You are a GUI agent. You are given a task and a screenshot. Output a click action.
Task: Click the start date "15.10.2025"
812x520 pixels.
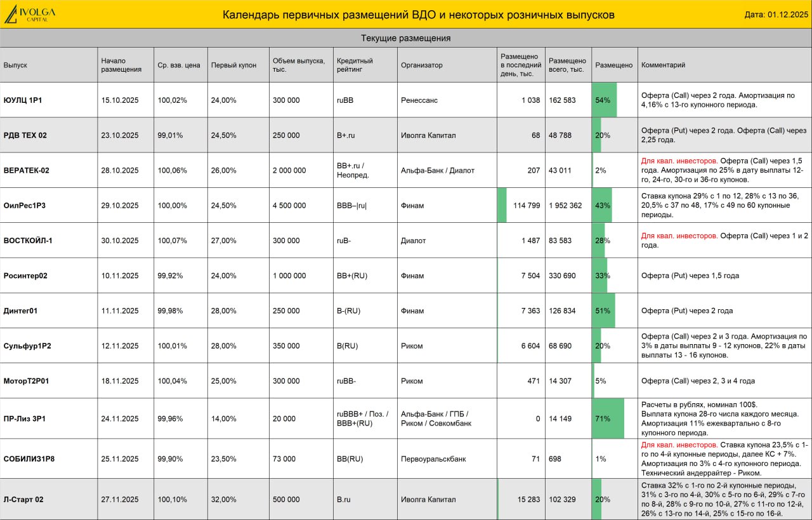(119, 100)
